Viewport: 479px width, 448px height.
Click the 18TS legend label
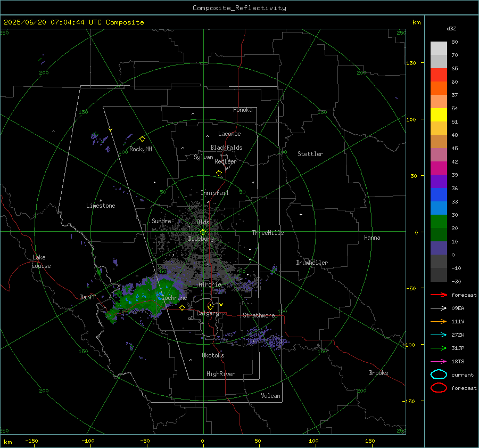pyautogui.click(x=458, y=362)
